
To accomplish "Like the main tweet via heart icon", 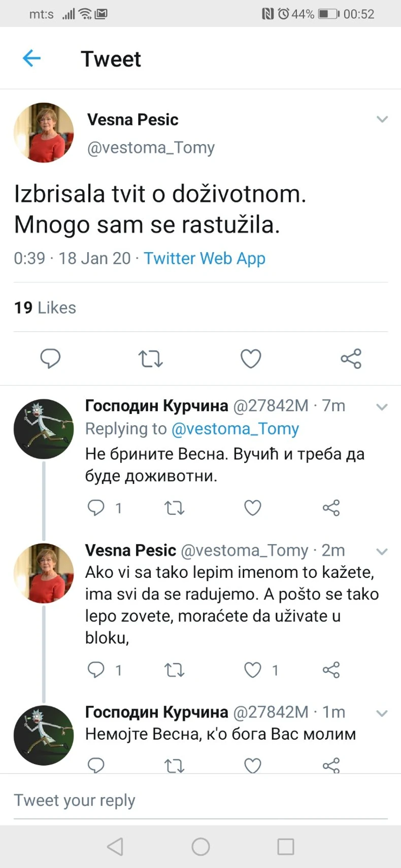I will coord(251,359).
